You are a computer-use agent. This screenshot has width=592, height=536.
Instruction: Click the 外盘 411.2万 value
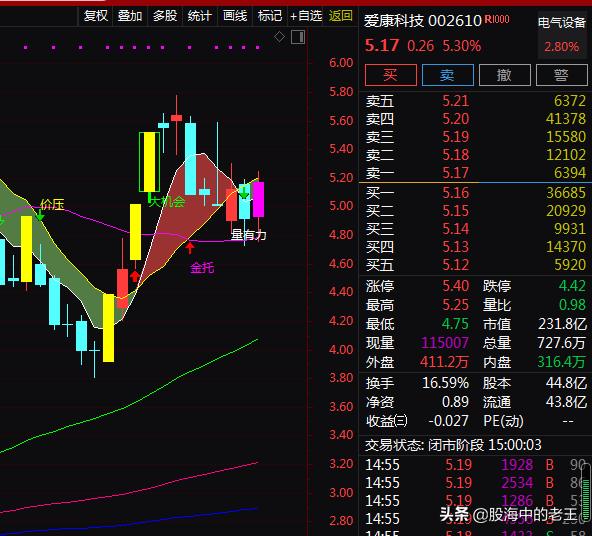(444, 362)
